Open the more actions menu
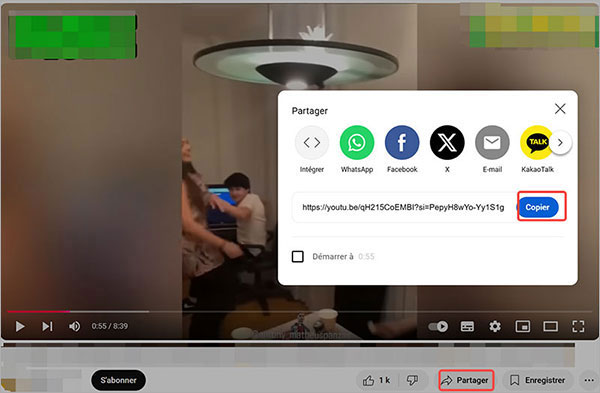 click(589, 380)
